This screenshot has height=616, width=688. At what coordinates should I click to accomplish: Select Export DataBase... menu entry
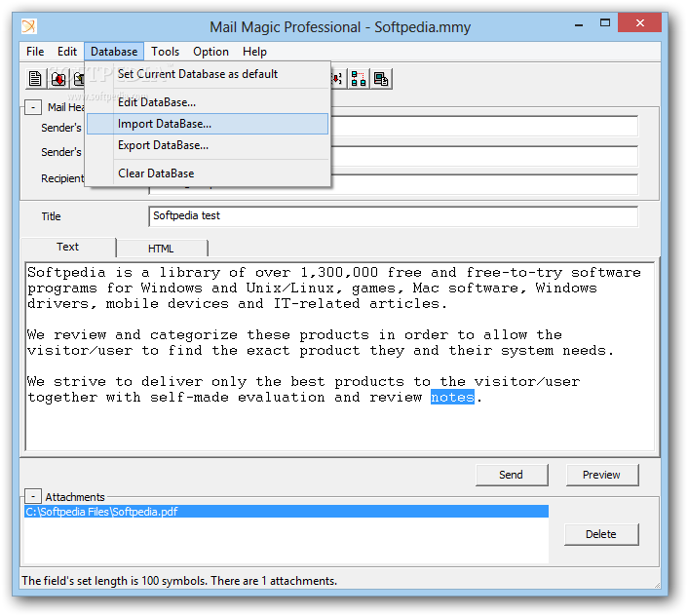click(x=208, y=145)
